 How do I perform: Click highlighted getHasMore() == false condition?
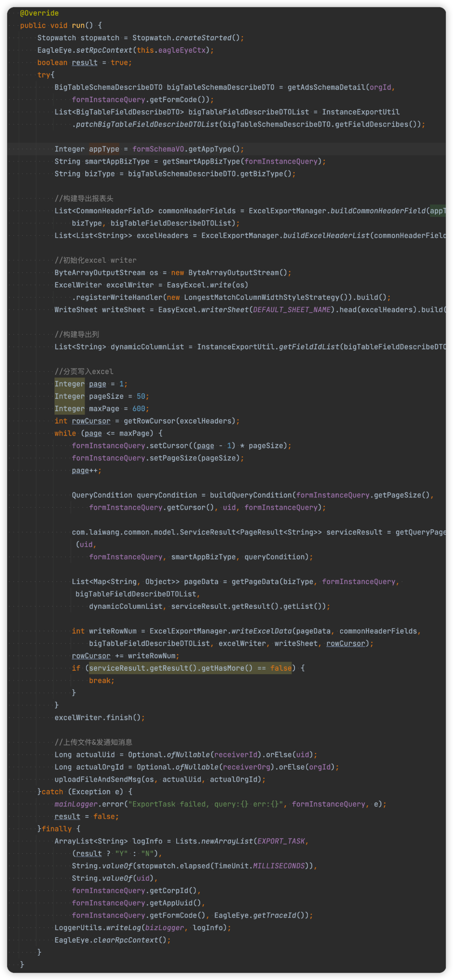pyautogui.click(x=190, y=668)
